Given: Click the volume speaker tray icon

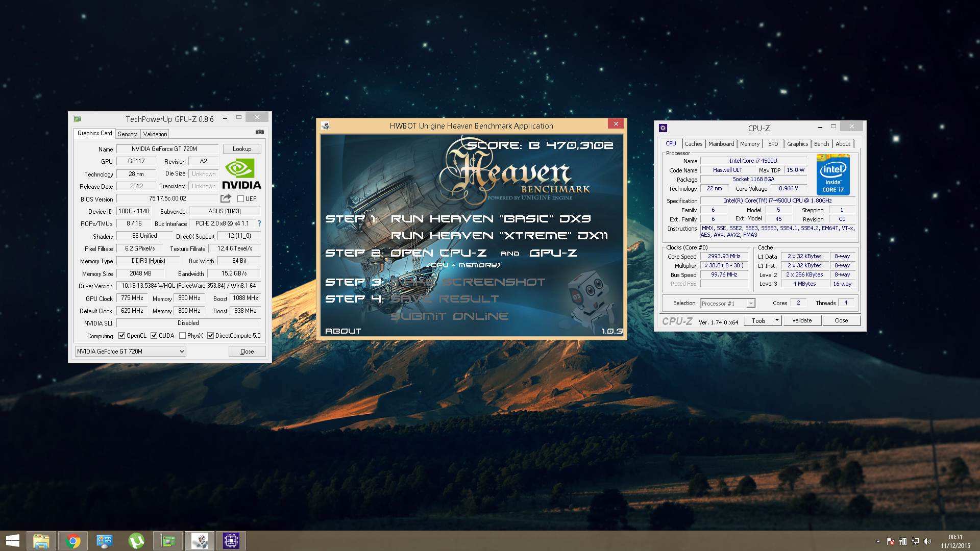Looking at the screenshot, I should point(928,541).
